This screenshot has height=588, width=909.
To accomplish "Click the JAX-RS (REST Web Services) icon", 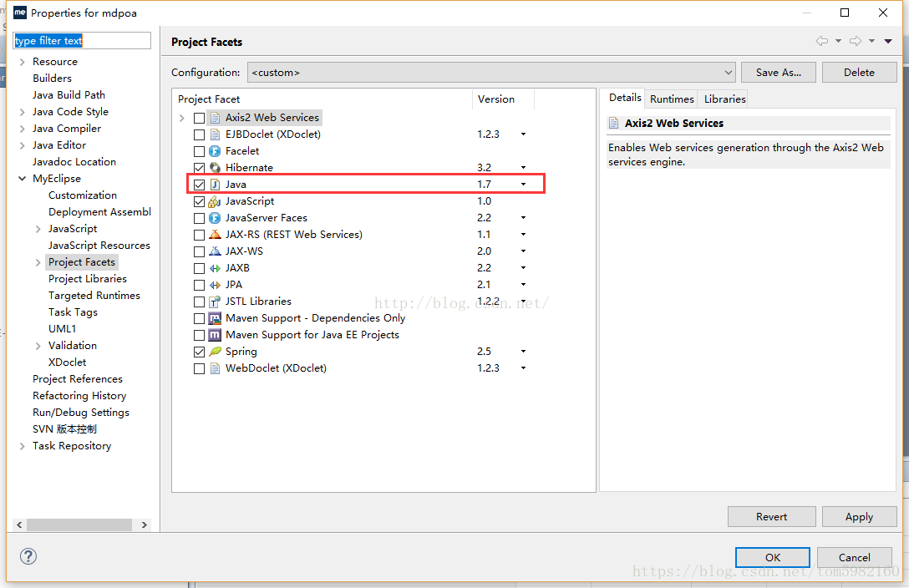I will point(215,235).
